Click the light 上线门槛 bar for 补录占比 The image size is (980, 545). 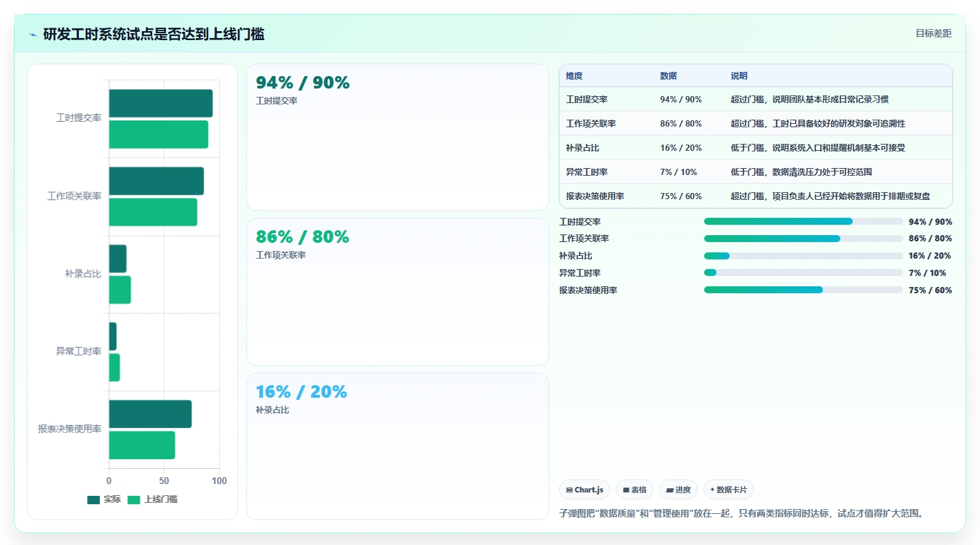(x=120, y=289)
